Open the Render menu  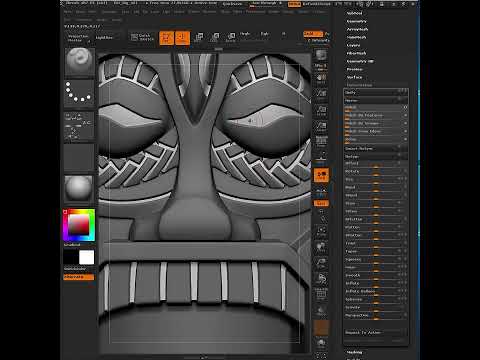click(274, 12)
